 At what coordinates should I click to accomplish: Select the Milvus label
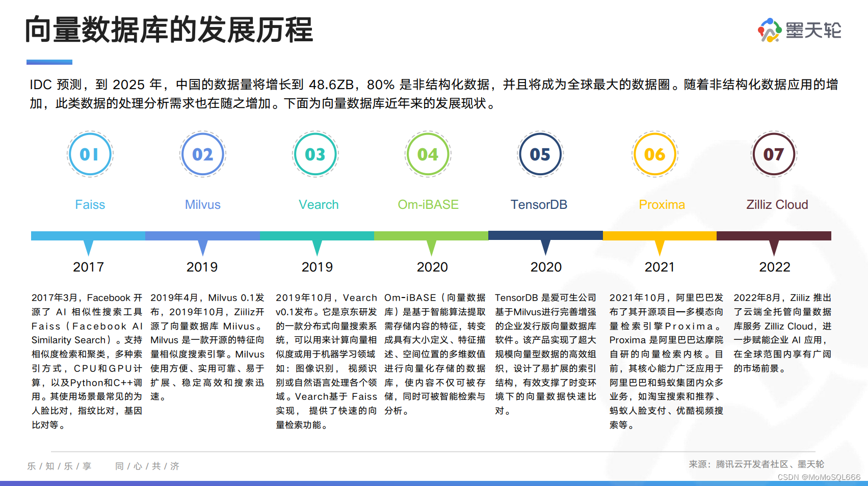[203, 205]
